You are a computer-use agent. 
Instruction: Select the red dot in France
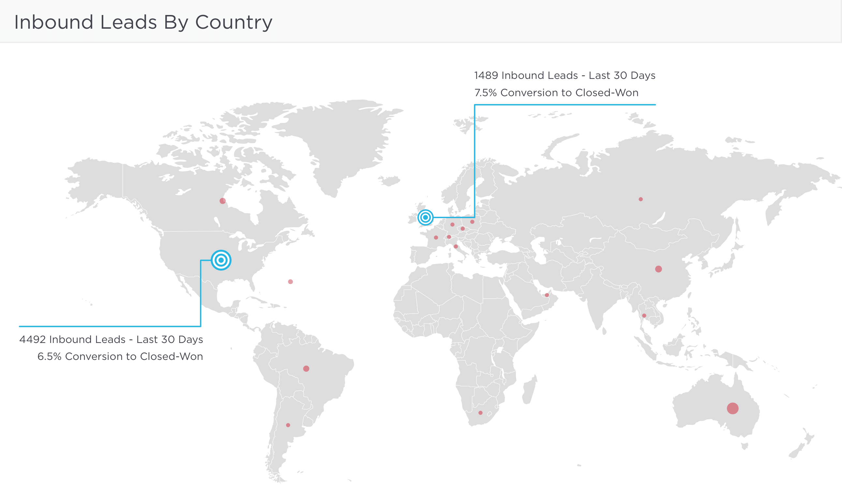(436, 238)
